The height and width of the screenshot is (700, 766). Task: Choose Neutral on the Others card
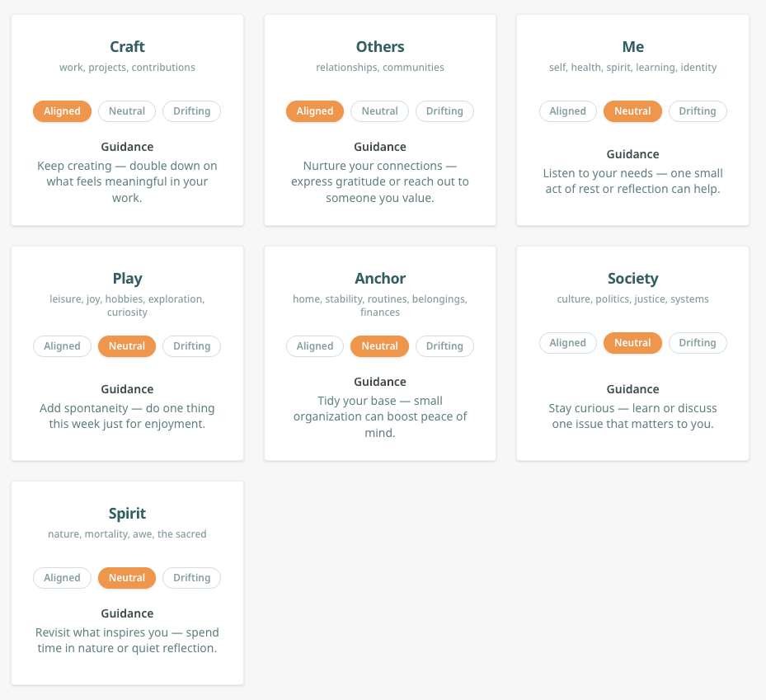(379, 111)
